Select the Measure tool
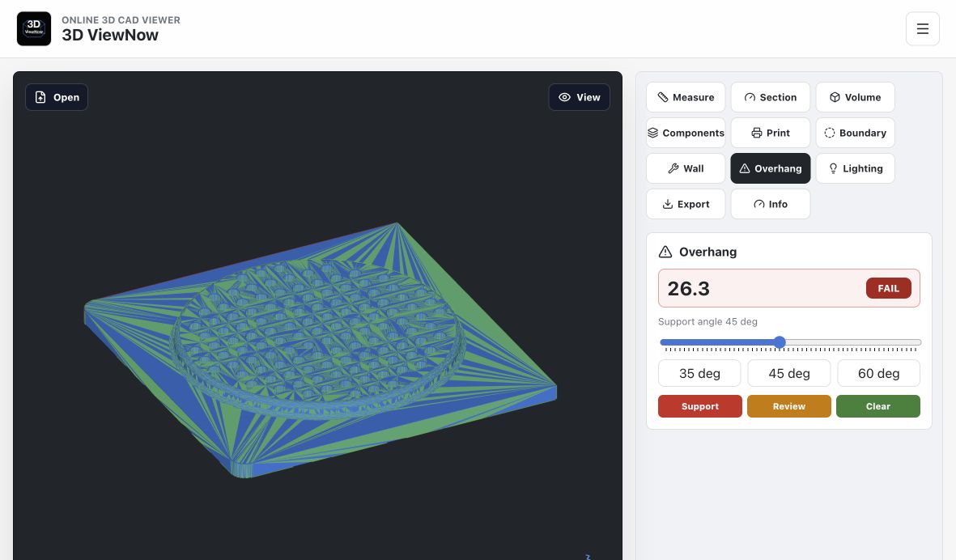The height and width of the screenshot is (560, 956). click(686, 97)
